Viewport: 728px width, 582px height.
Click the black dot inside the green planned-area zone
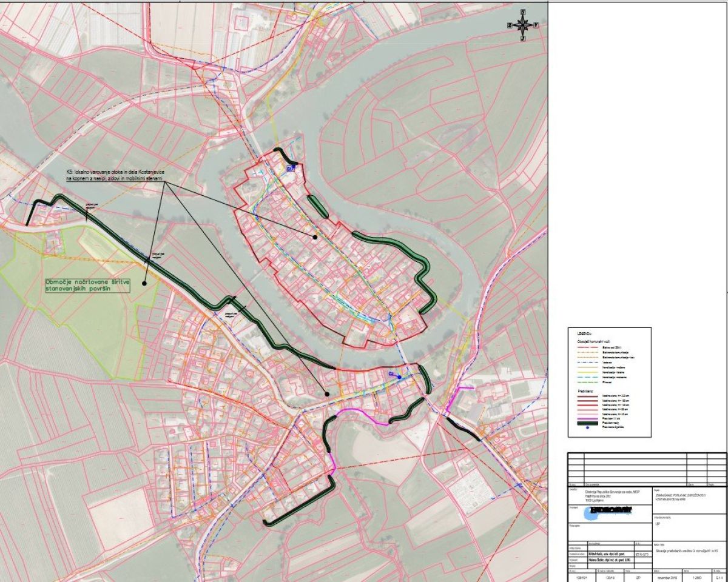pyautogui.click(x=145, y=282)
